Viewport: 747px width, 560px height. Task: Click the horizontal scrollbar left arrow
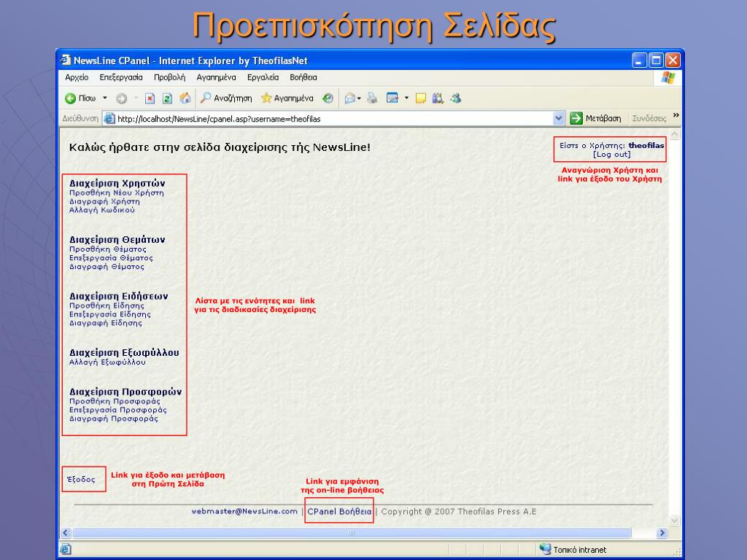pyautogui.click(x=66, y=533)
